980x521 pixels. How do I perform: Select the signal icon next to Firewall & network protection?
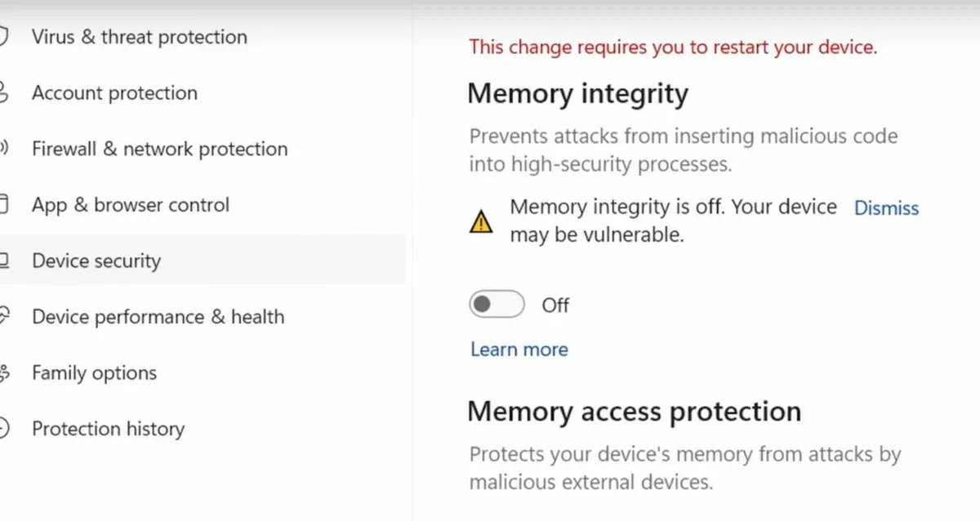click(3, 149)
